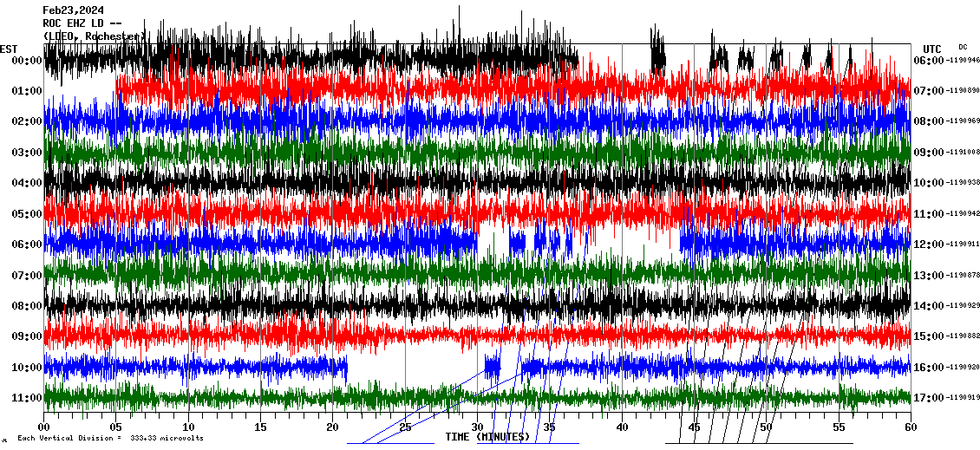Select DC offset value -1190911
The width and height of the screenshot is (980, 450).
pyautogui.click(x=962, y=245)
